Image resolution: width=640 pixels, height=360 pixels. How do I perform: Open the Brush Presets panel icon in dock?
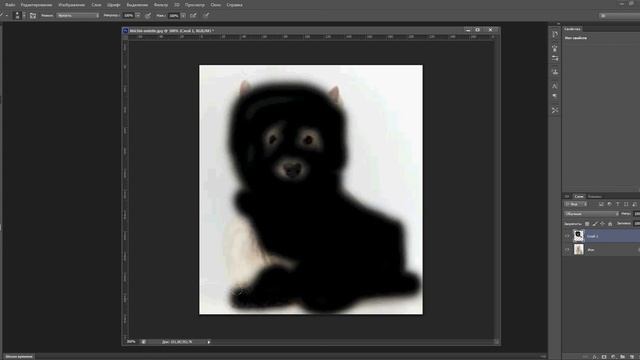pos(555,48)
